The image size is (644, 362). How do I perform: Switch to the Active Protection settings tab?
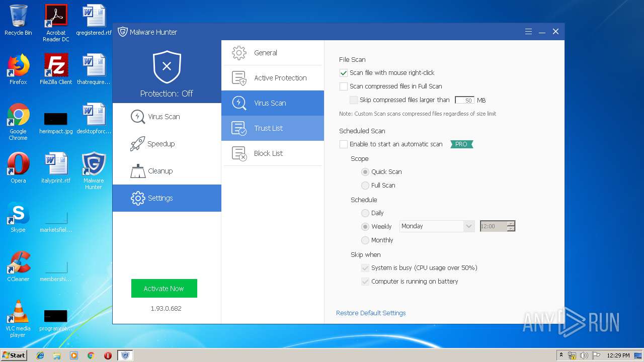tap(273, 78)
